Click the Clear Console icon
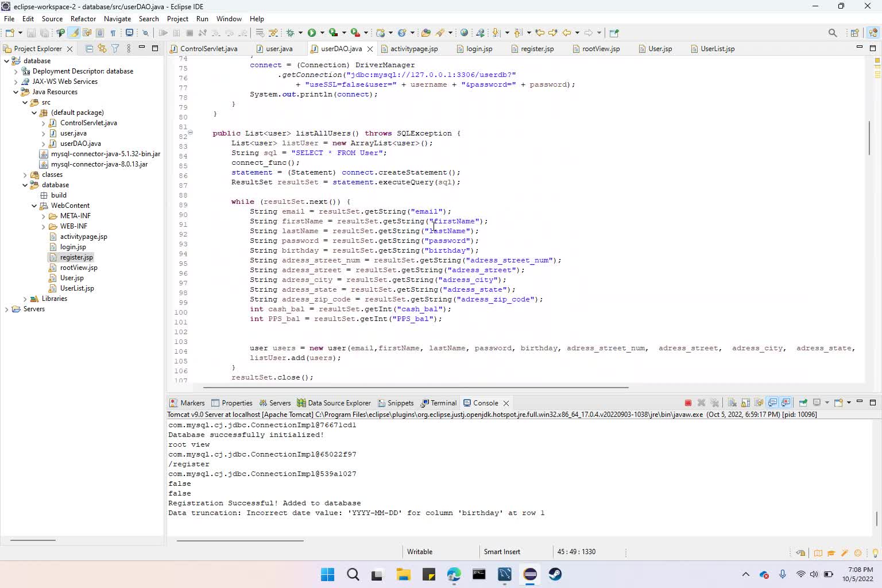Image resolution: width=882 pixels, height=588 pixels. [732, 403]
